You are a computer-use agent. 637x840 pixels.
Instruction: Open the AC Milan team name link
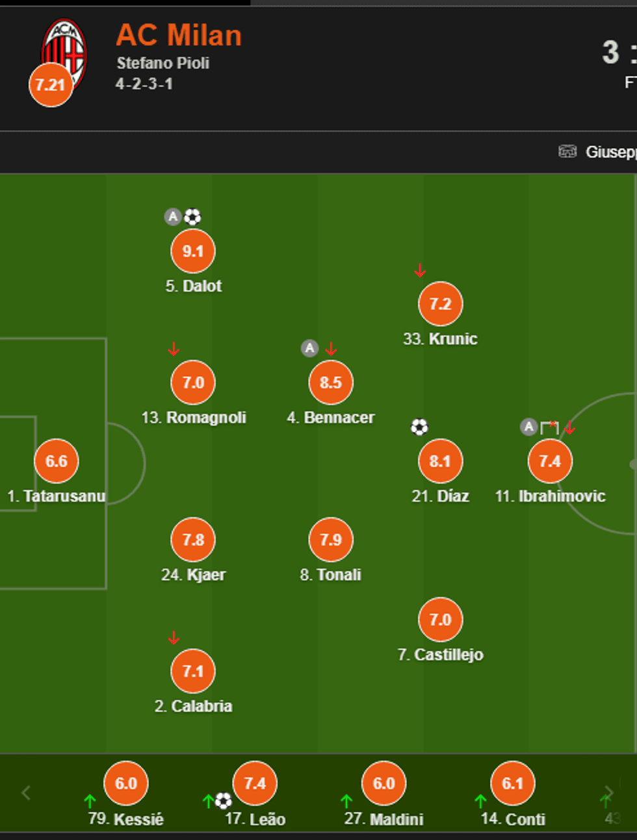[179, 35]
